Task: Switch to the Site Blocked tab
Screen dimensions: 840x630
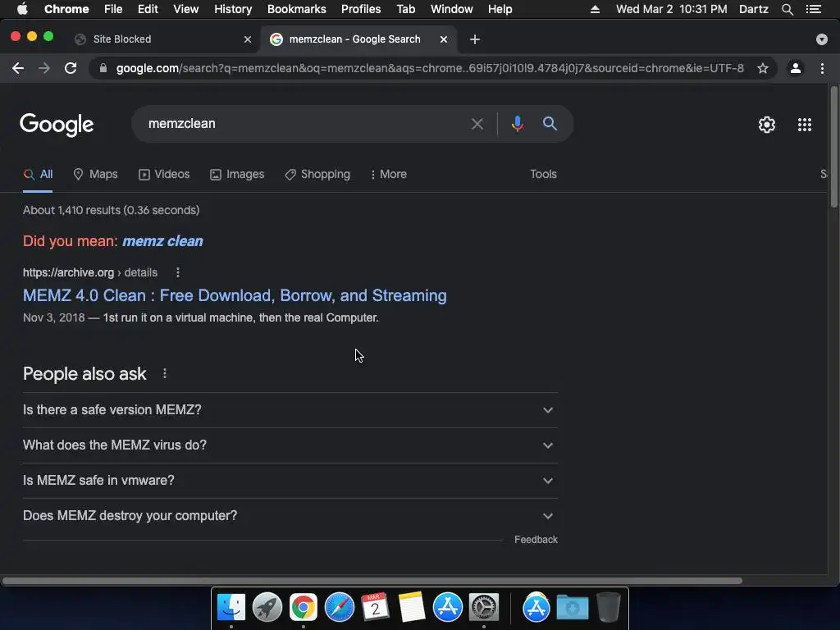Action: tap(161, 39)
